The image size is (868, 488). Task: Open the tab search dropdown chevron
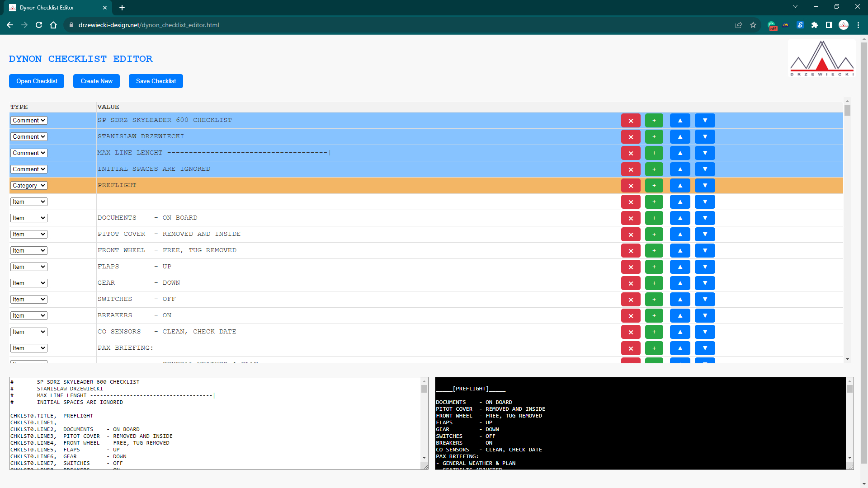[795, 7]
